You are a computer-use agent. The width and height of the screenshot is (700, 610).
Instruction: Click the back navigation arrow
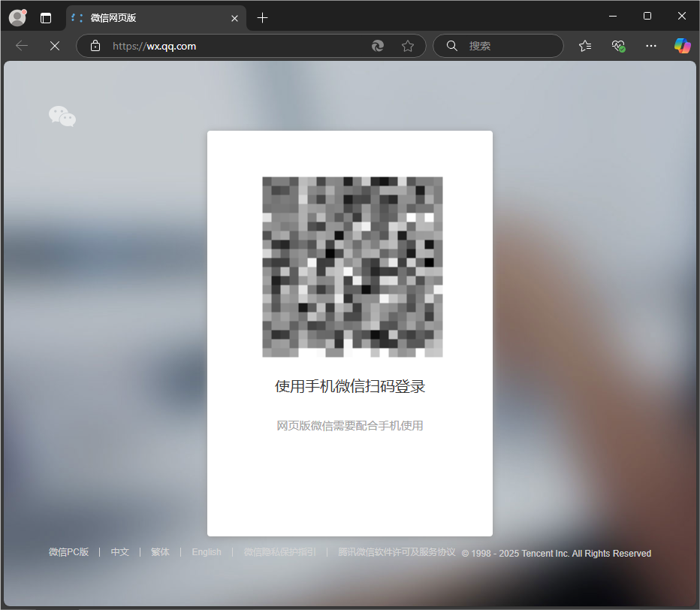click(21, 46)
